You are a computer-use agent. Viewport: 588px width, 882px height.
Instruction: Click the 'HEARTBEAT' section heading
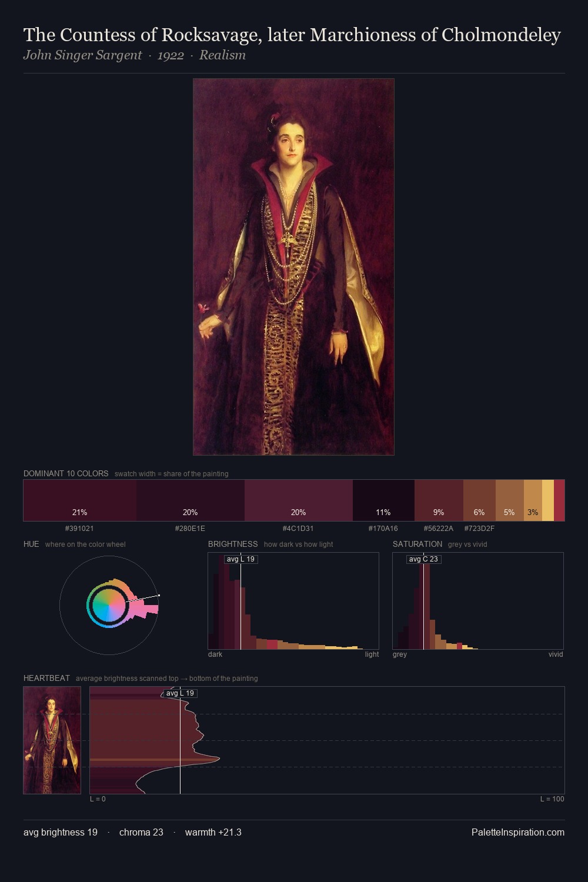[46, 678]
